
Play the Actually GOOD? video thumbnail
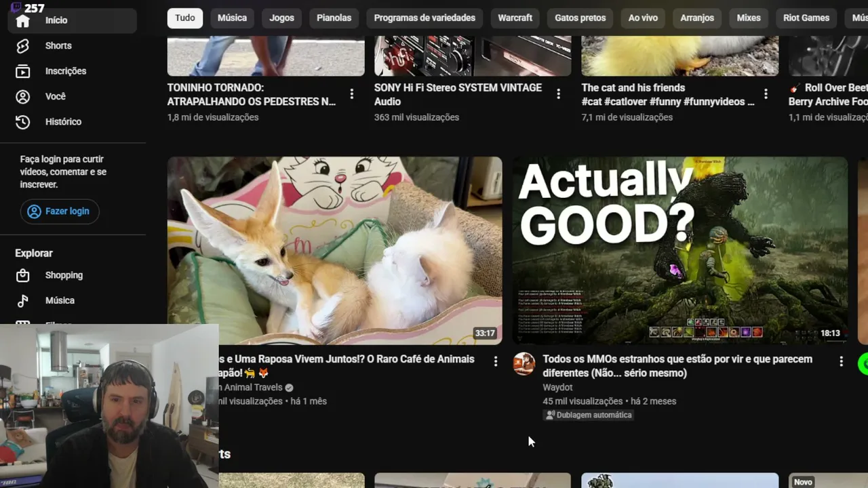(x=680, y=251)
